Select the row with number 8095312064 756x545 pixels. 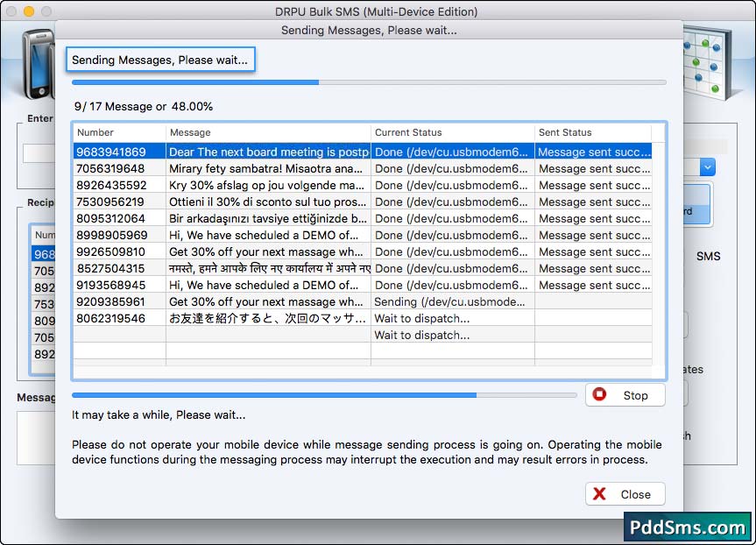click(x=363, y=218)
